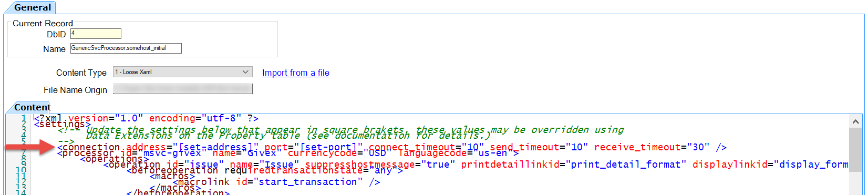Click the send_timeout="10" attribute text

pyautogui.click(x=539, y=147)
